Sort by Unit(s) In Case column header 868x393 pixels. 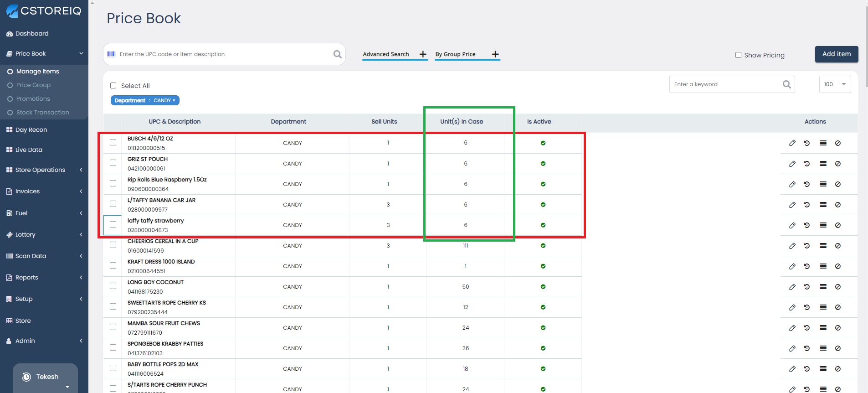462,122
